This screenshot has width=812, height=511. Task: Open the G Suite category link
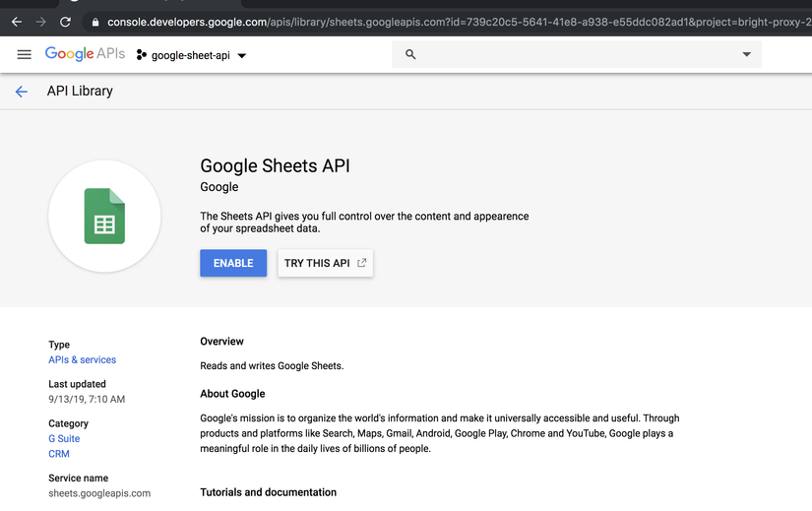click(64, 439)
